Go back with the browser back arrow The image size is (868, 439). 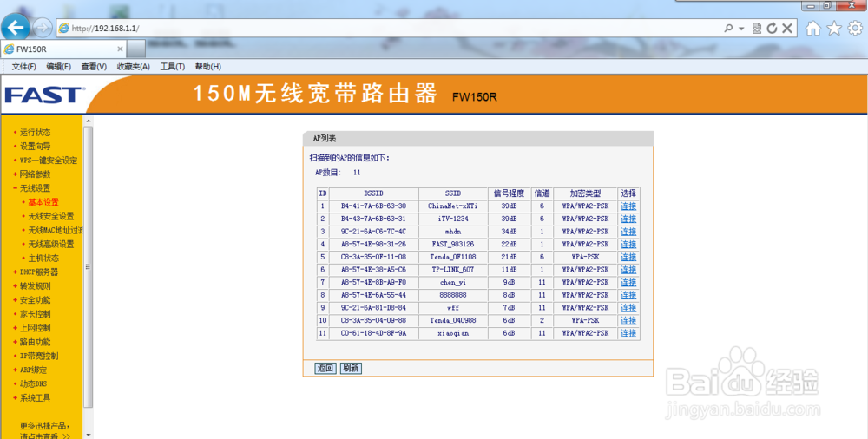click(x=16, y=27)
